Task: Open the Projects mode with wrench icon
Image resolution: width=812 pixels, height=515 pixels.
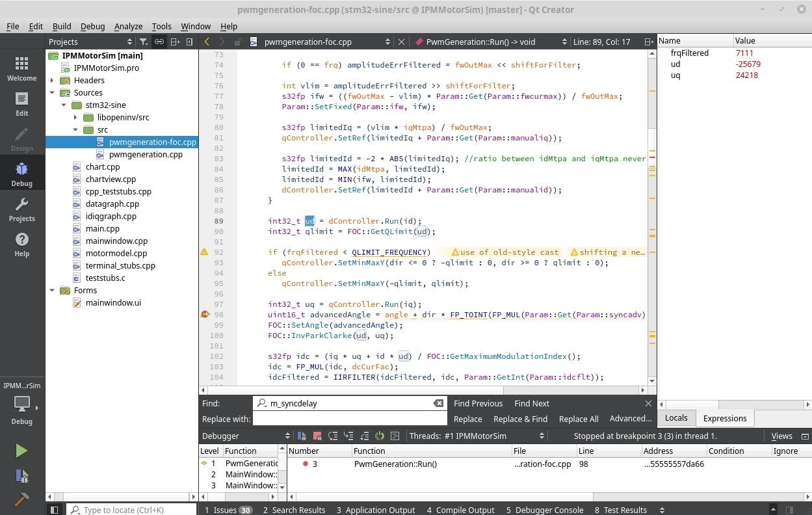Action: click(22, 209)
